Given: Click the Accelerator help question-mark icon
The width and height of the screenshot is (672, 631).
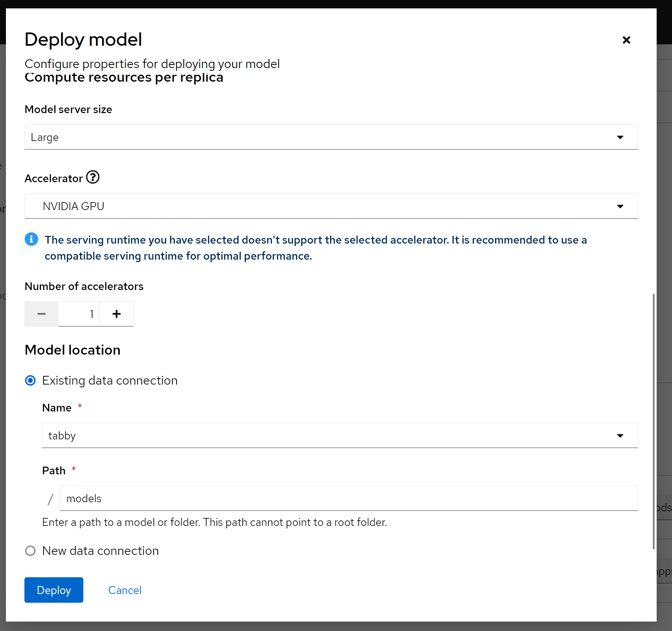Looking at the screenshot, I should pos(93,177).
